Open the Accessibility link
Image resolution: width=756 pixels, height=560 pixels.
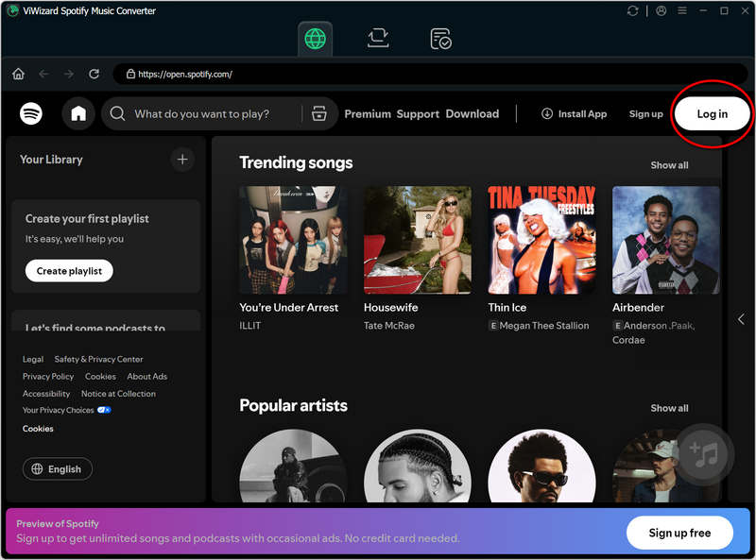46,394
